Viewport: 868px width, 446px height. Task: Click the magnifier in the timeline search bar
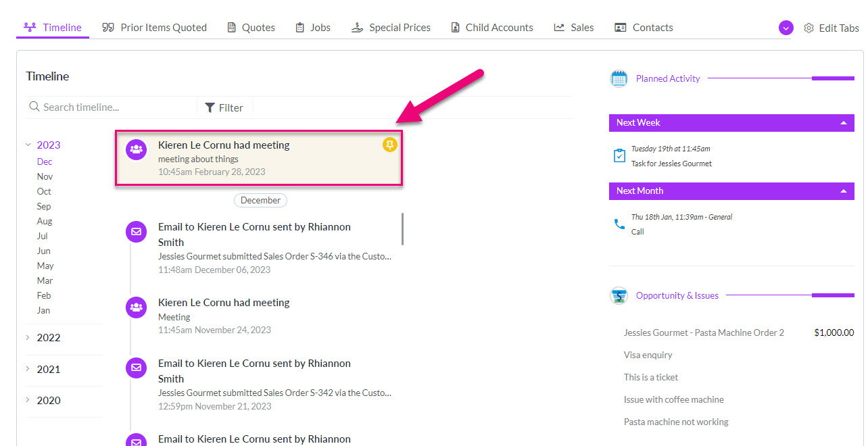[x=34, y=107]
